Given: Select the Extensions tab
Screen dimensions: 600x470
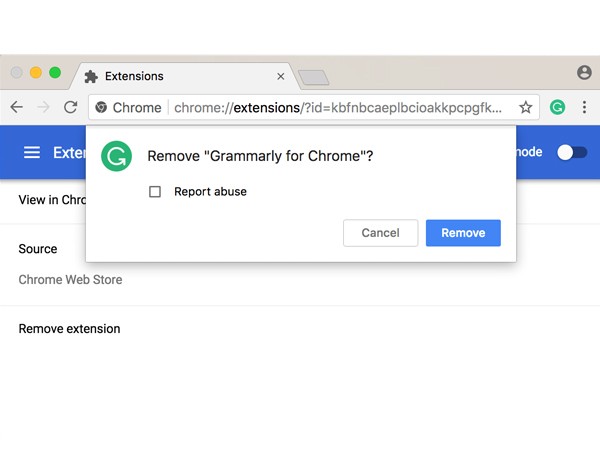Looking at the screenshot, I should point(170,76).
